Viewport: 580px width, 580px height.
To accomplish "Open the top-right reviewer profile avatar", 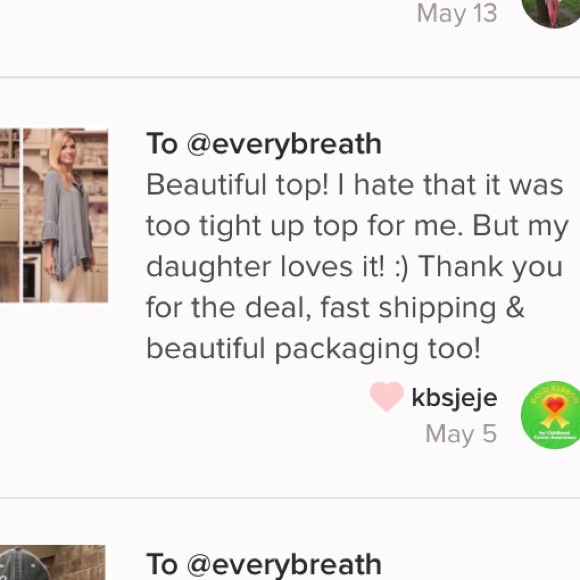I will (x=551, y=13).
